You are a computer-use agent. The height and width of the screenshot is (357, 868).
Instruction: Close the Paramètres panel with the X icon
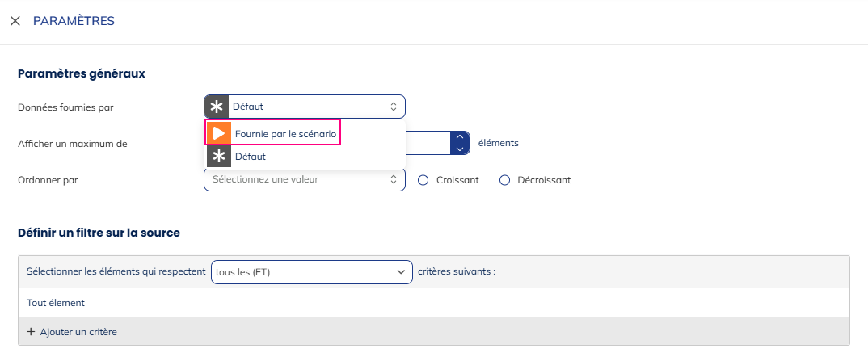15,21
